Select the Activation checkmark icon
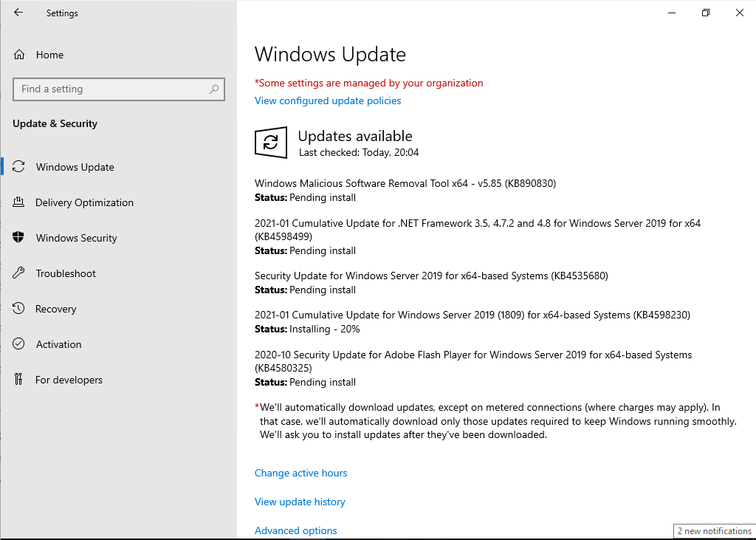756x540 pixels. 18,344
